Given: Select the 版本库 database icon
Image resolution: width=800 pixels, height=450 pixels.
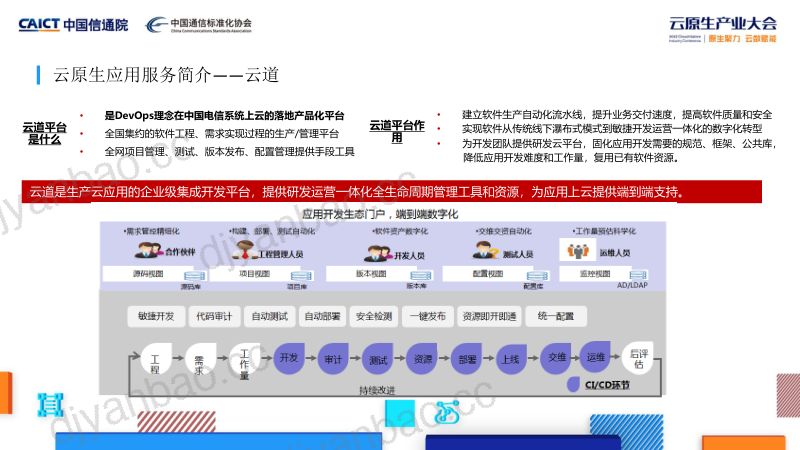Looking at the screenshot, I should [421, 276].
